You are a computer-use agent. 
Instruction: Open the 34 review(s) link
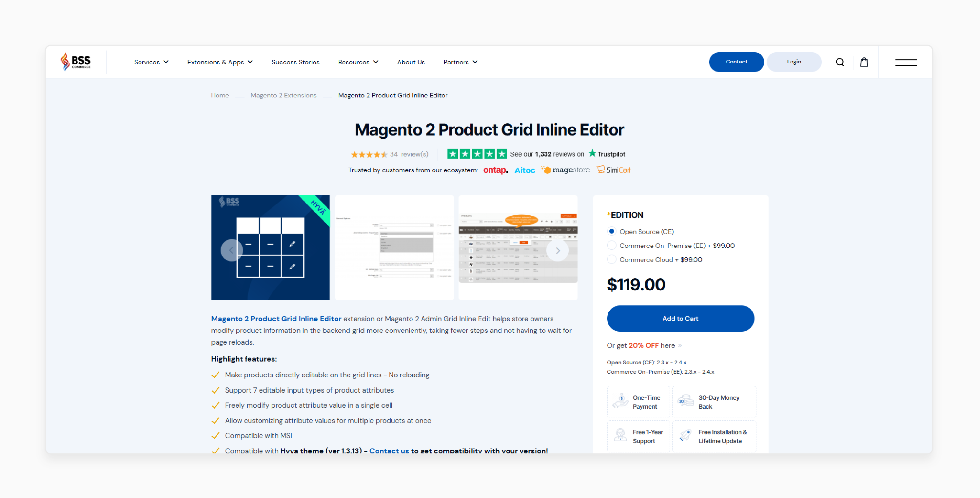(409, 154)
